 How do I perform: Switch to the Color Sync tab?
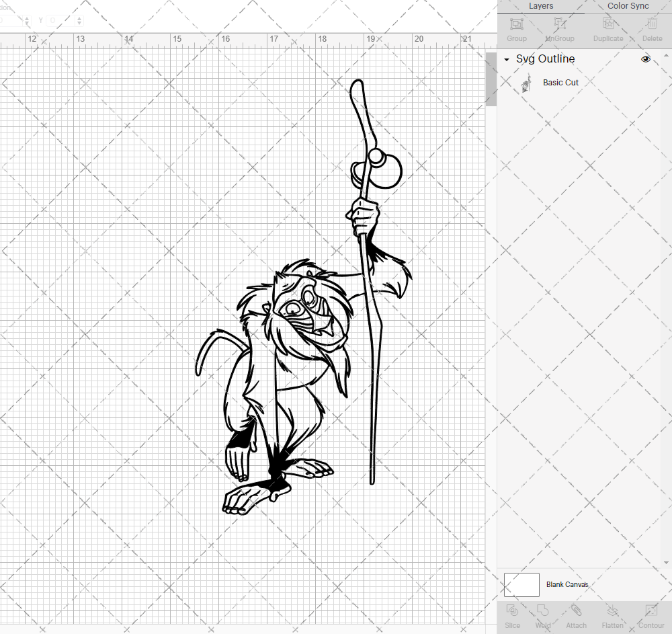628,6
